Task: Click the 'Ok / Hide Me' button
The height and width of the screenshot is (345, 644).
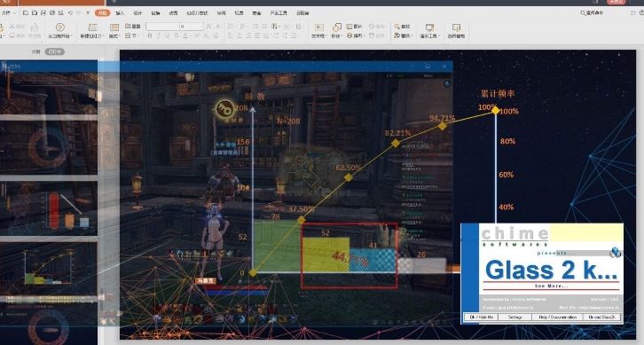Action: tap(482, 318)
